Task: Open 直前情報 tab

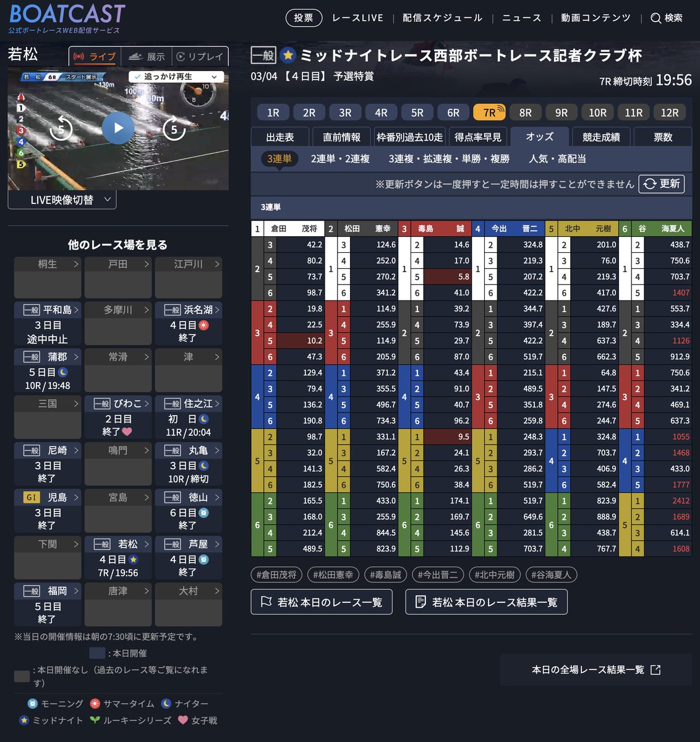Action: 341,137
